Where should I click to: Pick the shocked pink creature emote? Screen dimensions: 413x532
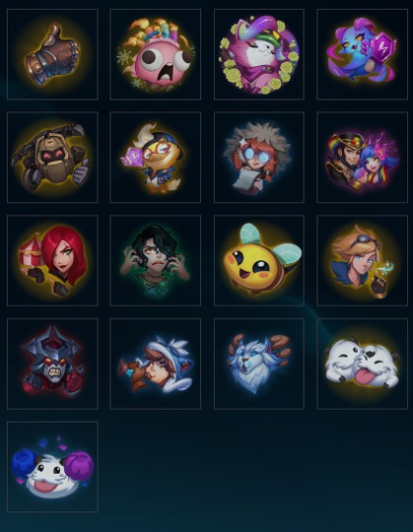[x=156, y=54]
